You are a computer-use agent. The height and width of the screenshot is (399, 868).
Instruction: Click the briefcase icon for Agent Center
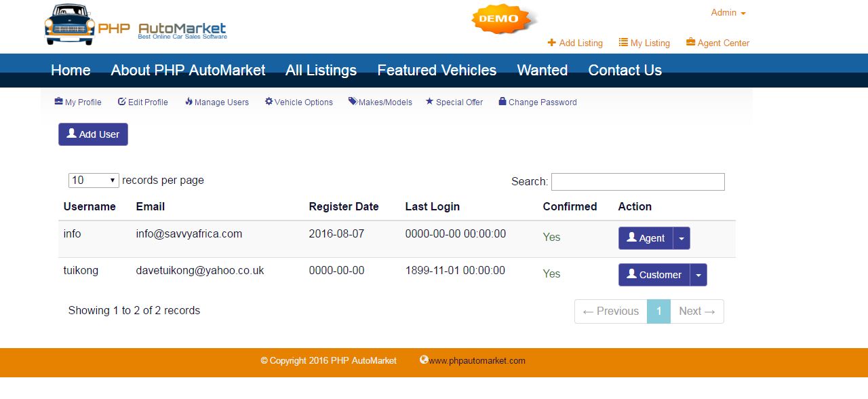[x=690, y=42]
